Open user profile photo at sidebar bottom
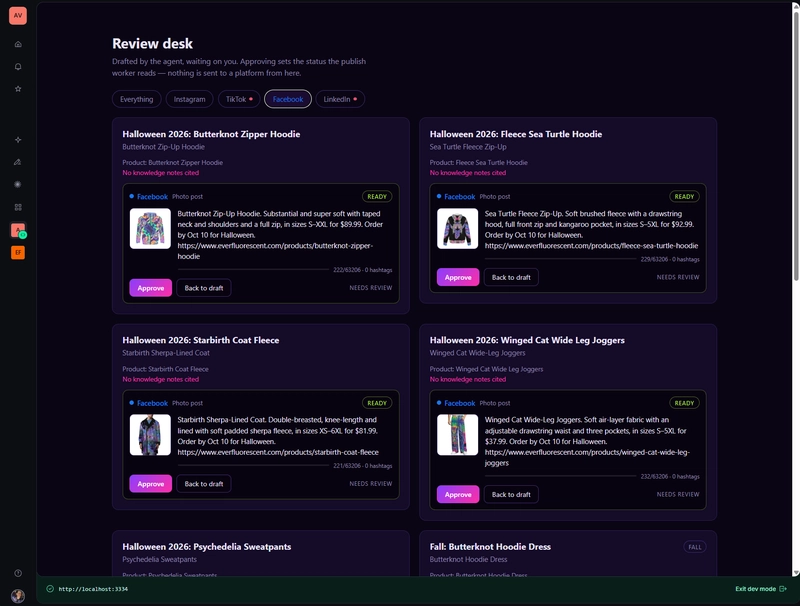 click(18, 596)
